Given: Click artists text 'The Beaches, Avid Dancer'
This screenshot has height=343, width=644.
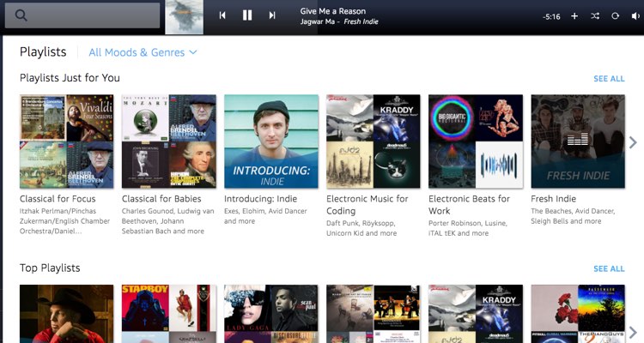Looking at the screenshot, I should pos(573,211).
